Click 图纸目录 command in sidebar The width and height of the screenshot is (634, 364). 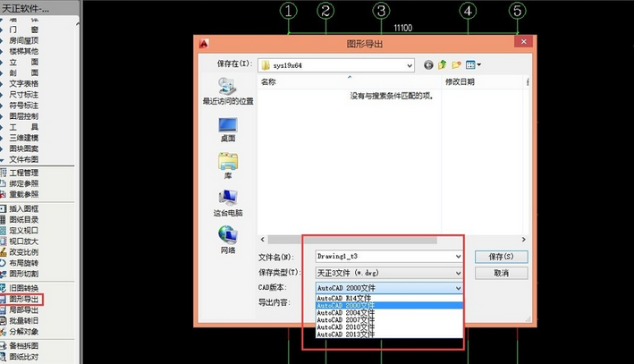pos(24,220)
